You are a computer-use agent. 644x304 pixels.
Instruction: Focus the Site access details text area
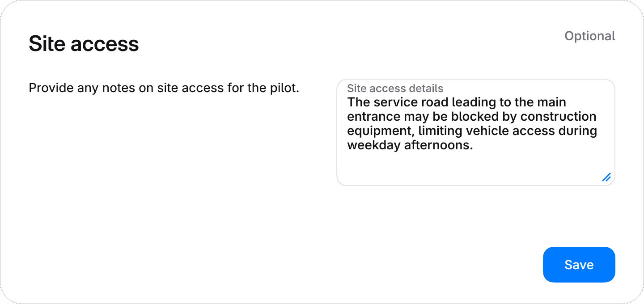tap(475, 132)
